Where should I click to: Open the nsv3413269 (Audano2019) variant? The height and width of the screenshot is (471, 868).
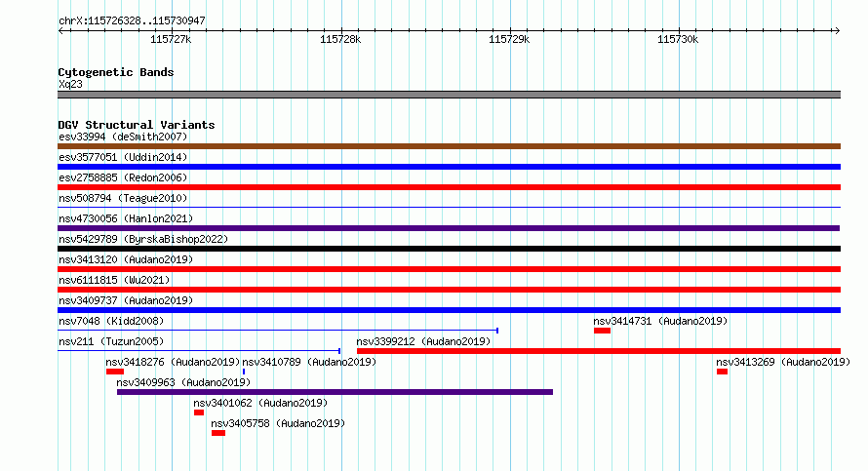783,362
